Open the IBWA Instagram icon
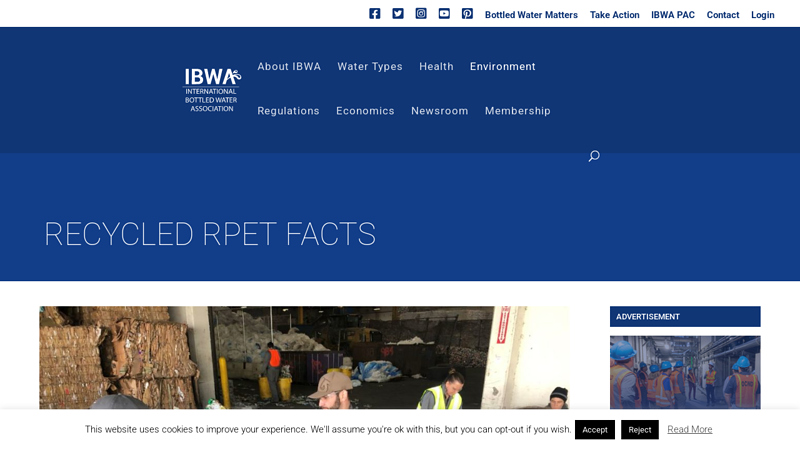This screenshot has width=800, height=450. tap(421, 14)
